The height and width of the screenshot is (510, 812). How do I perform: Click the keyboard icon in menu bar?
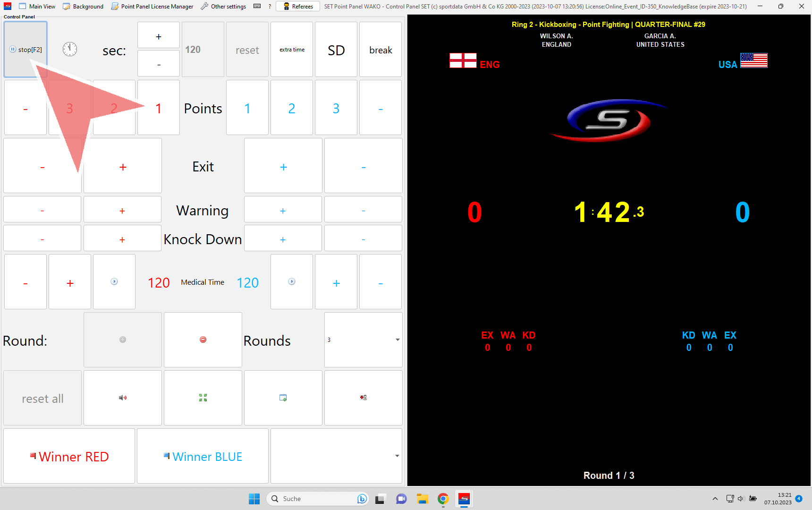pyautogui.click(x=257, y=6)
